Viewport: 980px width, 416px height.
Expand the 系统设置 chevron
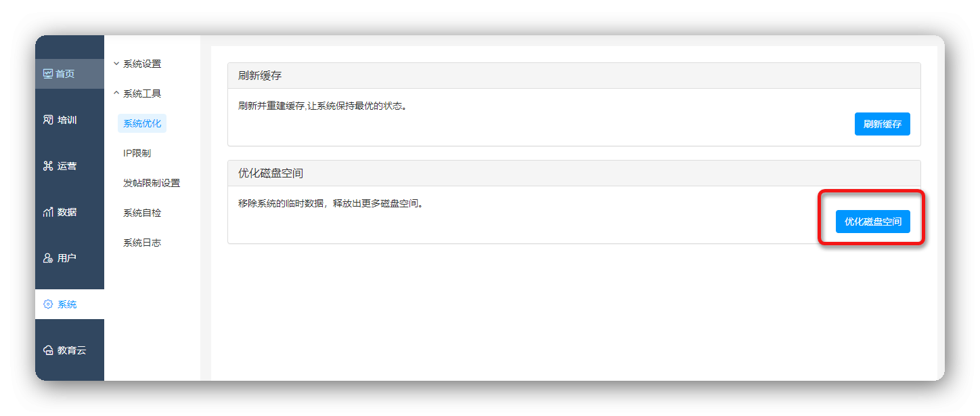(116, 63)
